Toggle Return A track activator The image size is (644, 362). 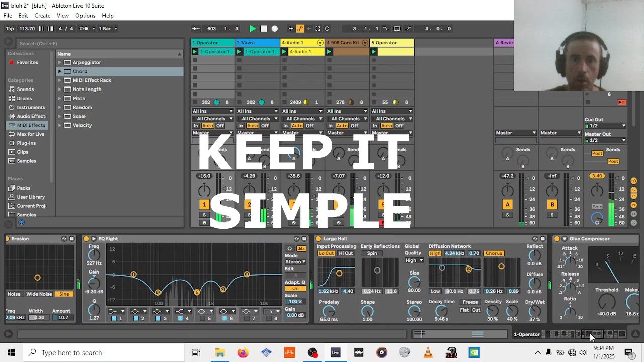[x=507, y=204]
